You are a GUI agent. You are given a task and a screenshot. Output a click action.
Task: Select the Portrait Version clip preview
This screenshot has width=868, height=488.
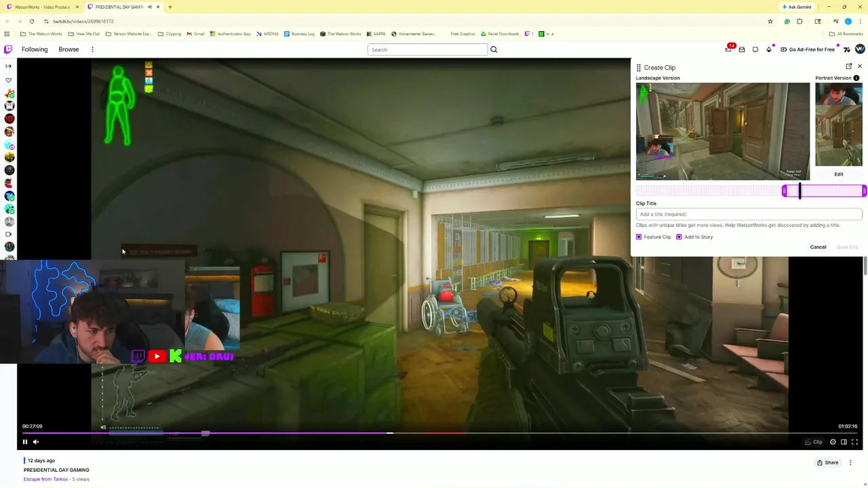click(x=839, y=125)
